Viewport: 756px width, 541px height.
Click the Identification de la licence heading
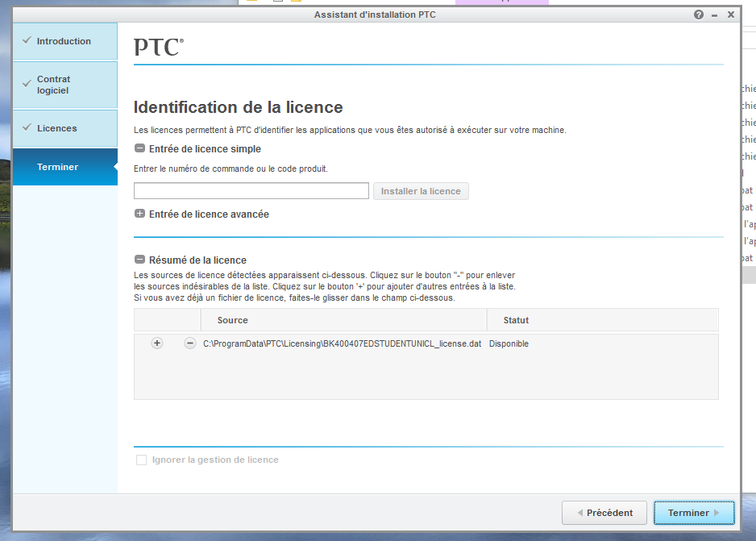pos(239,107)
